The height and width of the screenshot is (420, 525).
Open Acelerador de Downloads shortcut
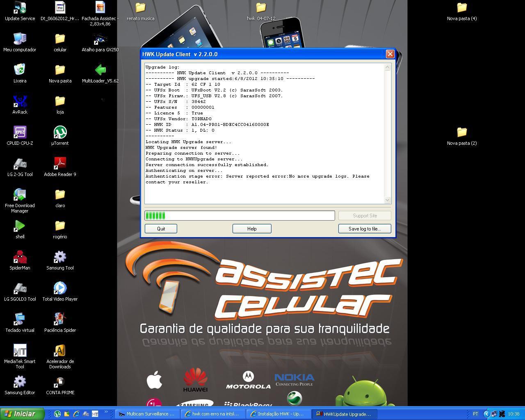point(60,356)
